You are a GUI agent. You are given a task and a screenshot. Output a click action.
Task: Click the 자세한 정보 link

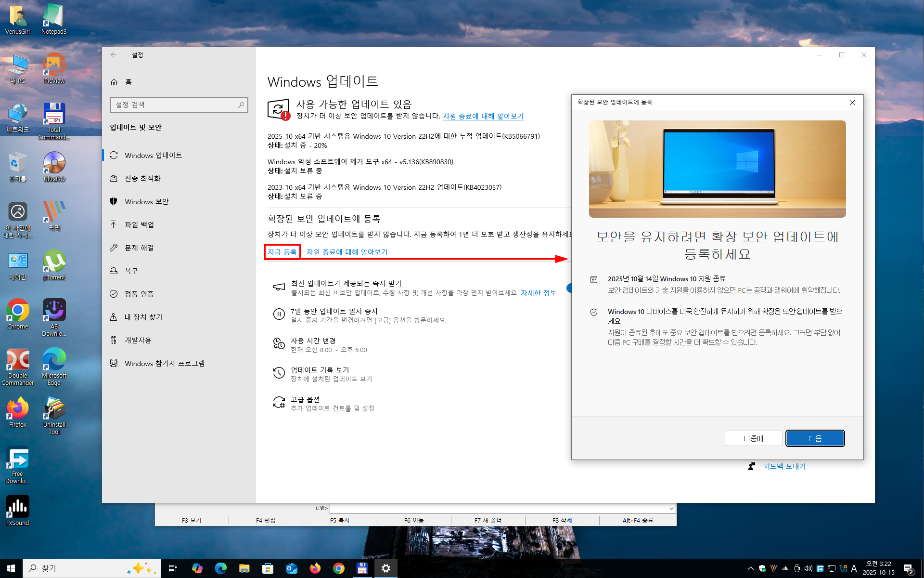(539, 293)
